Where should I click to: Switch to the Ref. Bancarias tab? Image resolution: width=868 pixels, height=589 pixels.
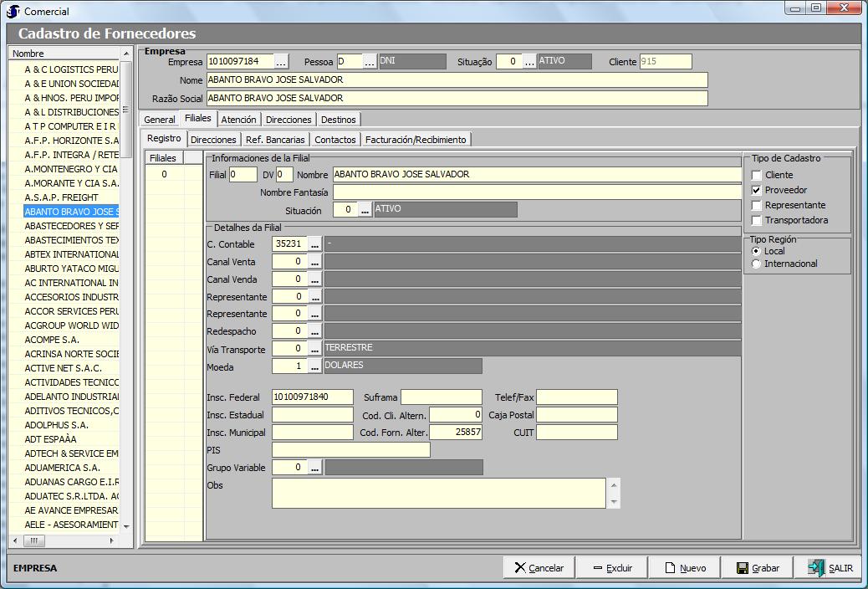275,140
